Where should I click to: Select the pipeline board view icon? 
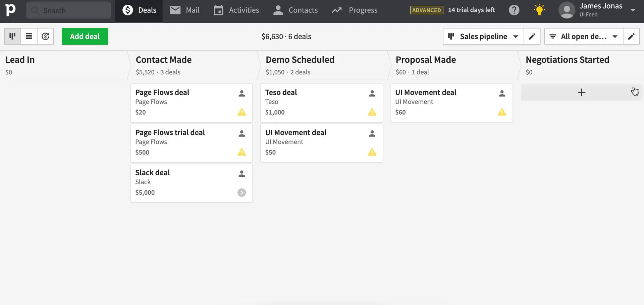12,36
